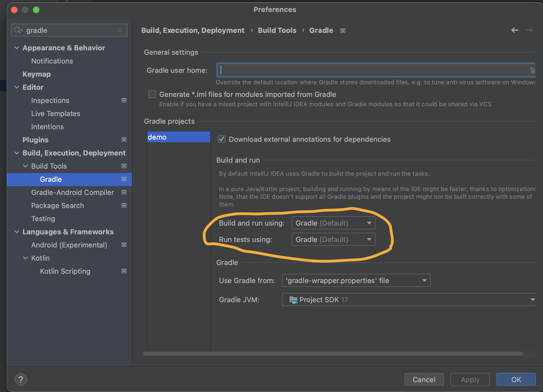Click Apply button

click(x=470, y=379)
